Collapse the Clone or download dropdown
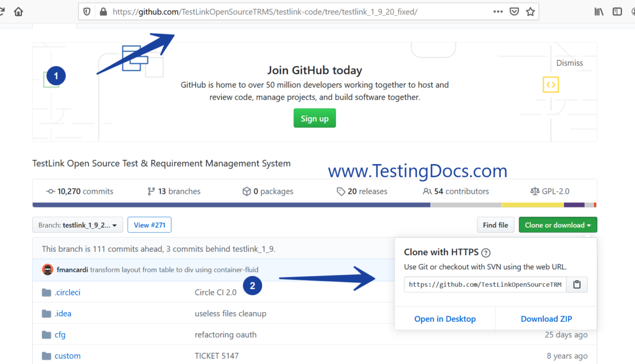Image resolution: width=635 pixels, height=364 pixels. tap(557, 225)
